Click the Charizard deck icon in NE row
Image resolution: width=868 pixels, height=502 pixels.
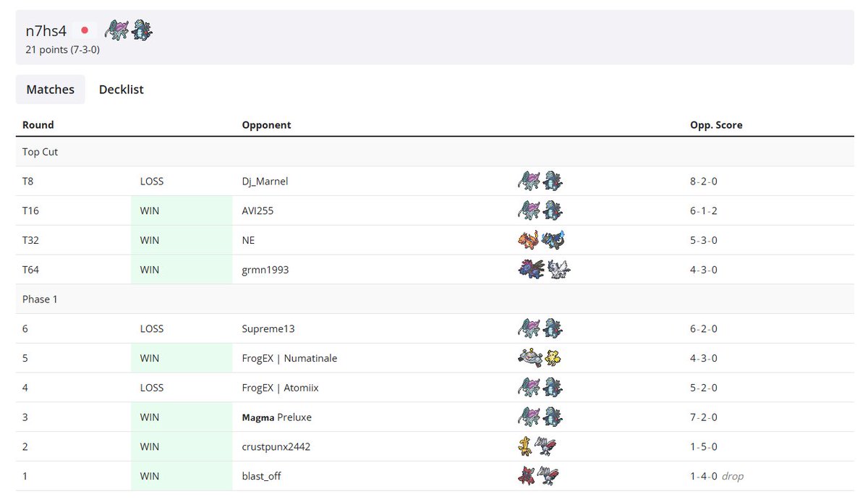tap(529, 240)
